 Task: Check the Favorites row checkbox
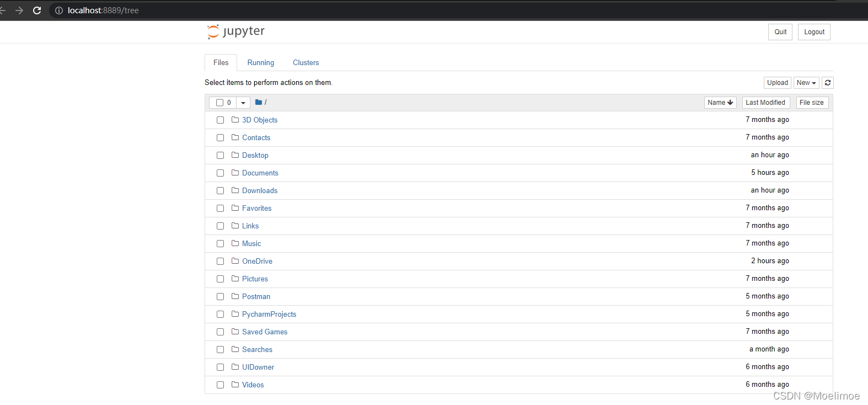(220, 209)
